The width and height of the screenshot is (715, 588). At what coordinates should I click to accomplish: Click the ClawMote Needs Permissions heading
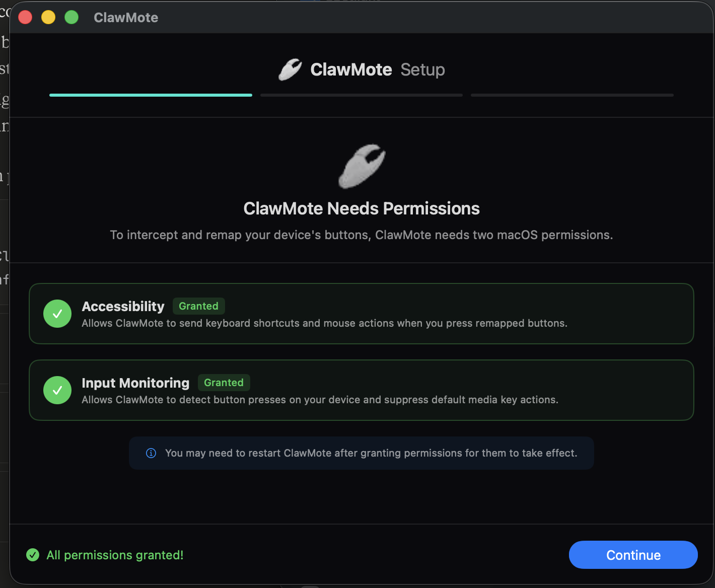pos(362,208)
